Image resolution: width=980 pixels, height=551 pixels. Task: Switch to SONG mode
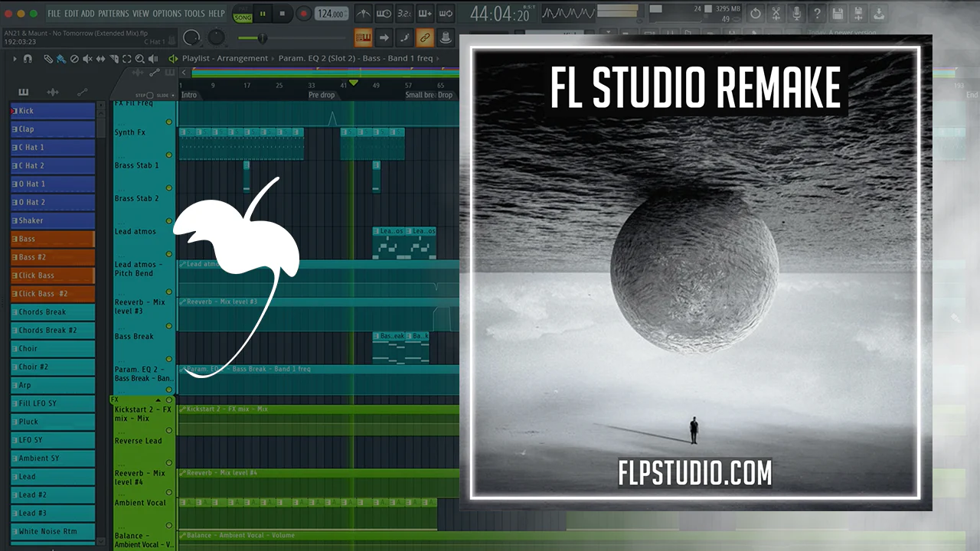coord(242,18)
